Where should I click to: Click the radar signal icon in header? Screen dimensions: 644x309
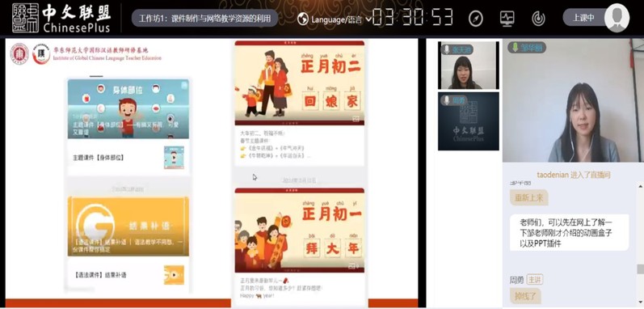point(538,19)
